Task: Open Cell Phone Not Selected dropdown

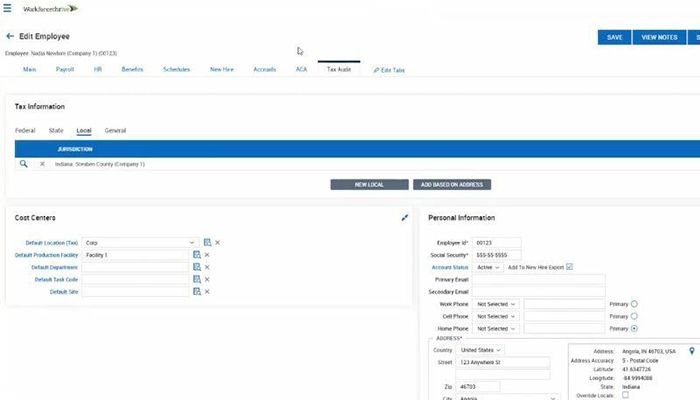Action: 496,316
